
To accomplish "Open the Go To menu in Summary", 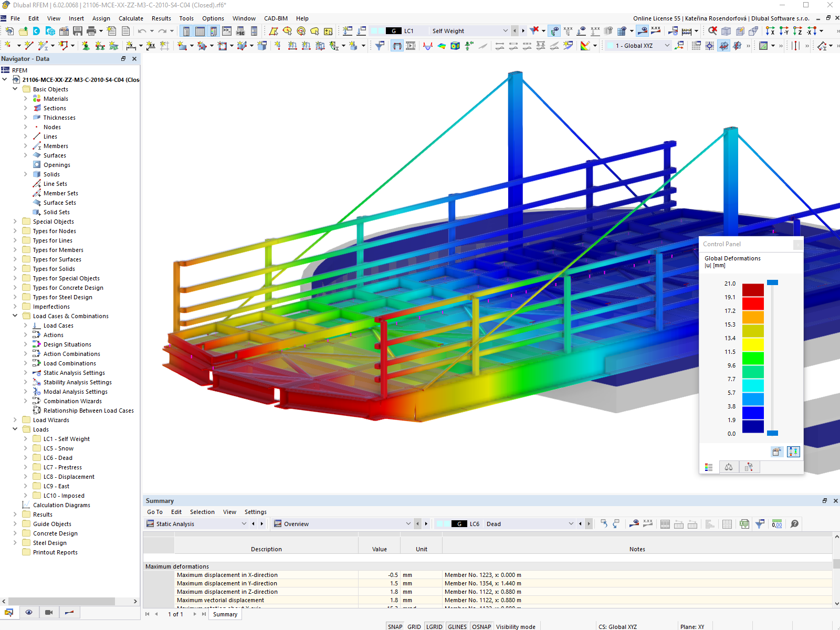I will coord(154,512).
